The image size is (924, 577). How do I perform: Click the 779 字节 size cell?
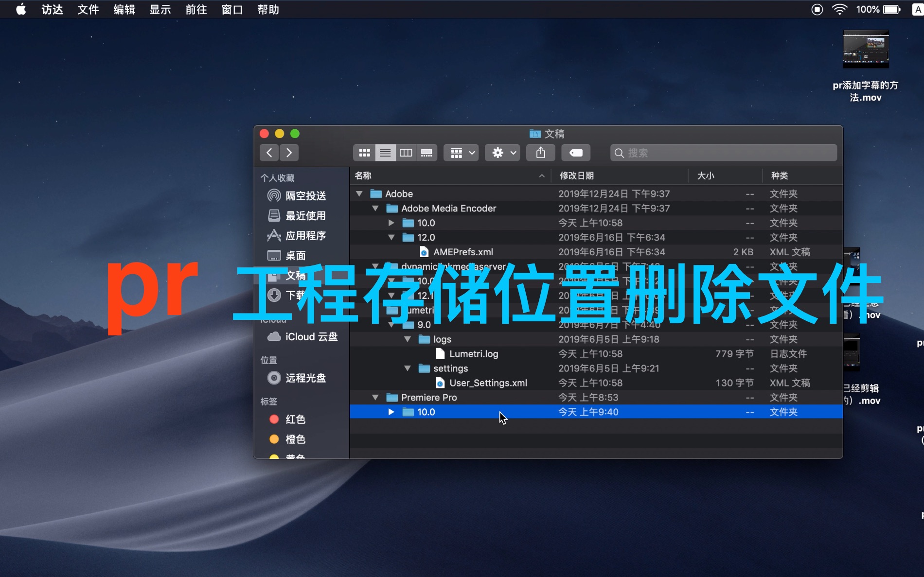coord(734,354)
